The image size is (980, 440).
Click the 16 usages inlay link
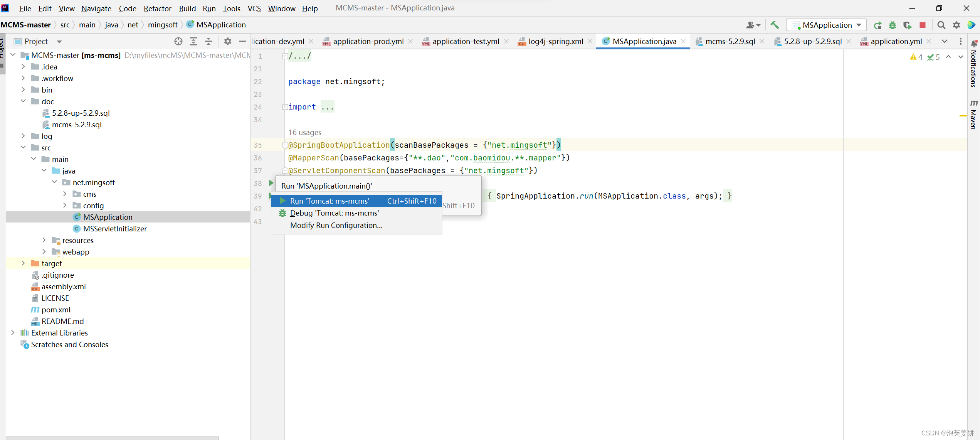coord(304,132)
